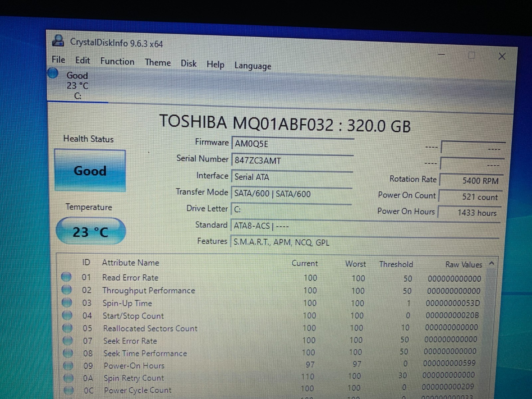Click the CrystalDiskInfo app icon in title bar

point(58,41)
